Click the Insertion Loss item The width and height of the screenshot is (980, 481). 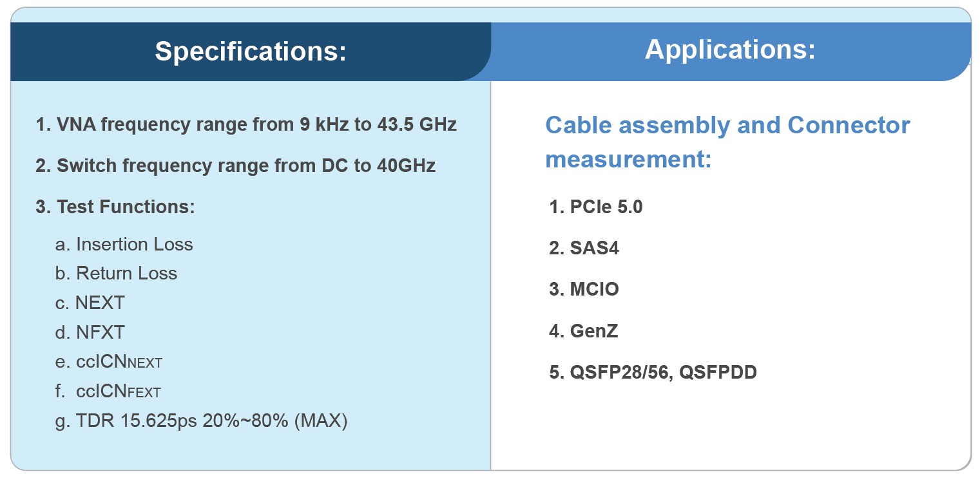pyautogui.click(x=124, y=245)
